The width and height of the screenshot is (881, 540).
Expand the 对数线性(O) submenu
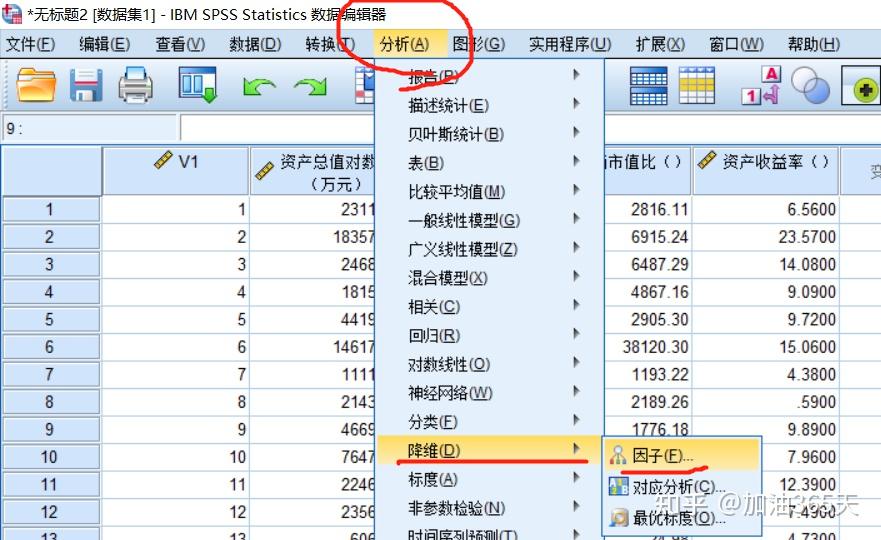click(489, 364)
